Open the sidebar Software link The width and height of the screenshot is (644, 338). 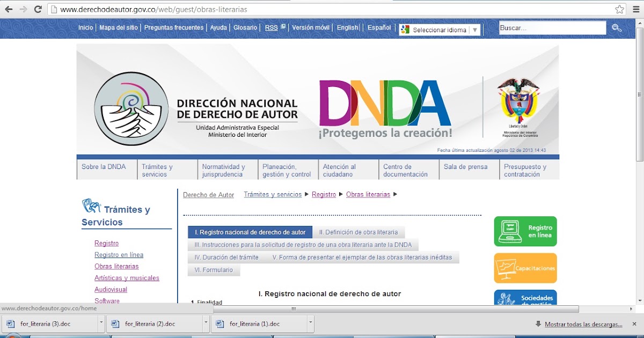[107, 300]
